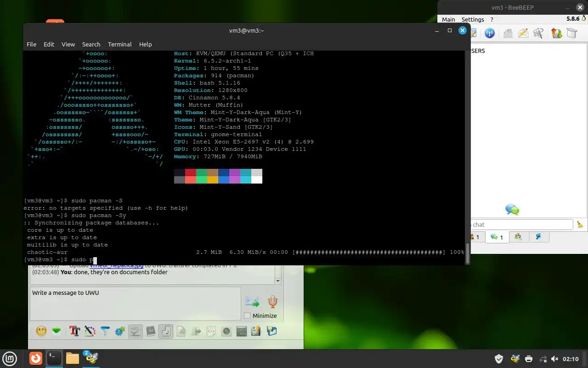Click the blue funnel filter icon
The image size is (588, 368).
105,331
